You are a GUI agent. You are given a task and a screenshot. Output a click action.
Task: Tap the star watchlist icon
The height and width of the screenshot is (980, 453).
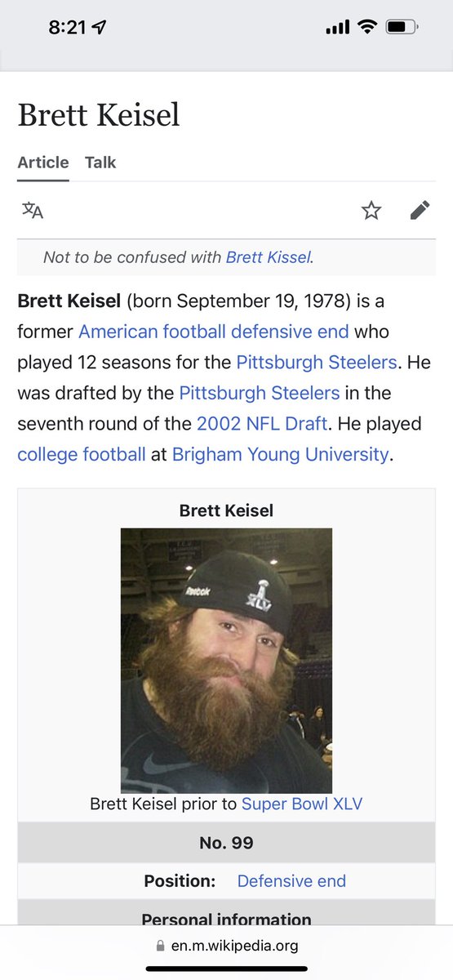coord(371,211)
